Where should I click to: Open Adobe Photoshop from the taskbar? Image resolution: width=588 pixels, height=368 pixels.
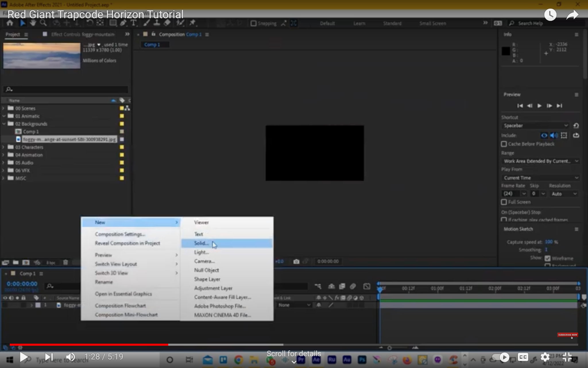tap(362, 360)
